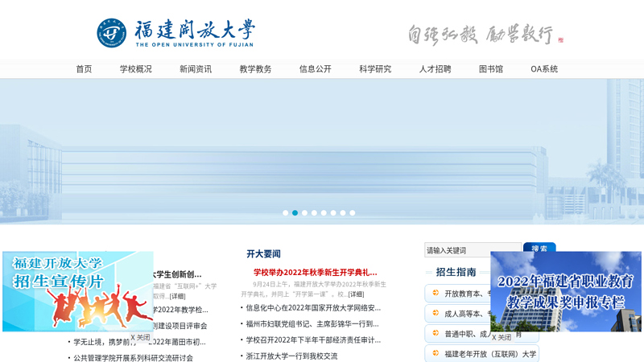Screen dimensions: 644x362
Task: Focus the 请输入关键词 search field
Action: coord(473,250)
